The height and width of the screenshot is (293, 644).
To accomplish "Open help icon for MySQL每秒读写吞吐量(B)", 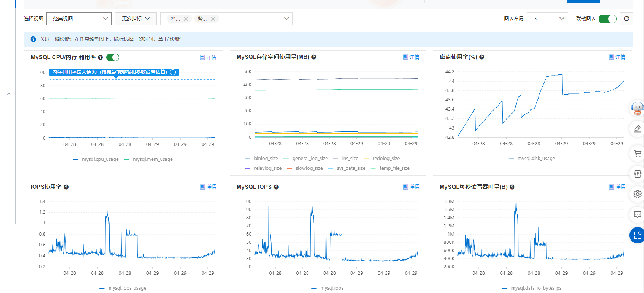I will pos(512,187).
